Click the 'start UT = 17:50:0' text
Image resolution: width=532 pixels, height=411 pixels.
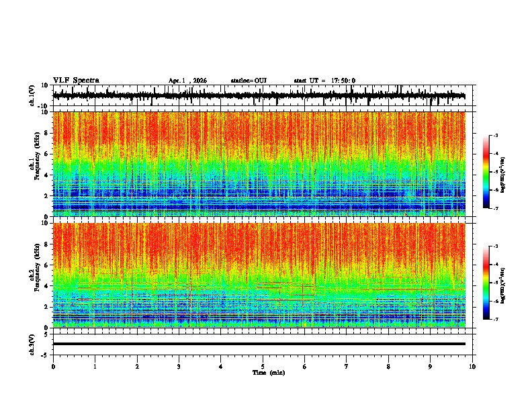[324, 81]
